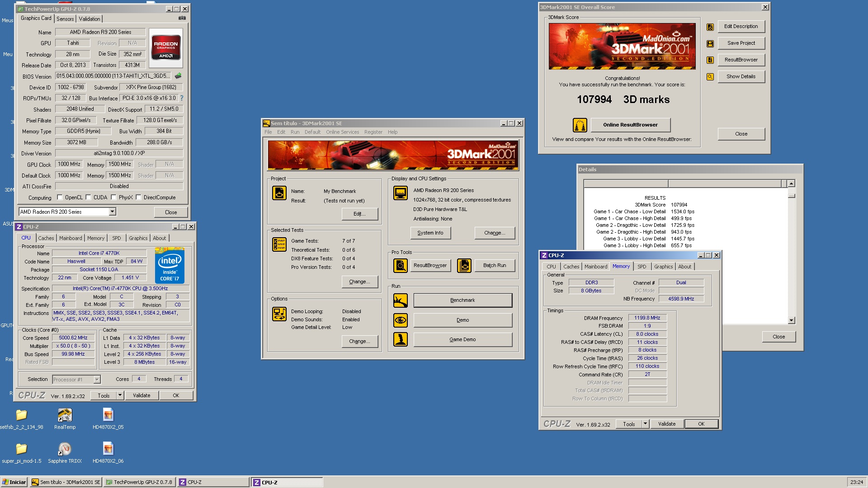Click the Save Project floppy icon
Image resolution: width=868 pixels, height=488 pixels.
(710, 44)
